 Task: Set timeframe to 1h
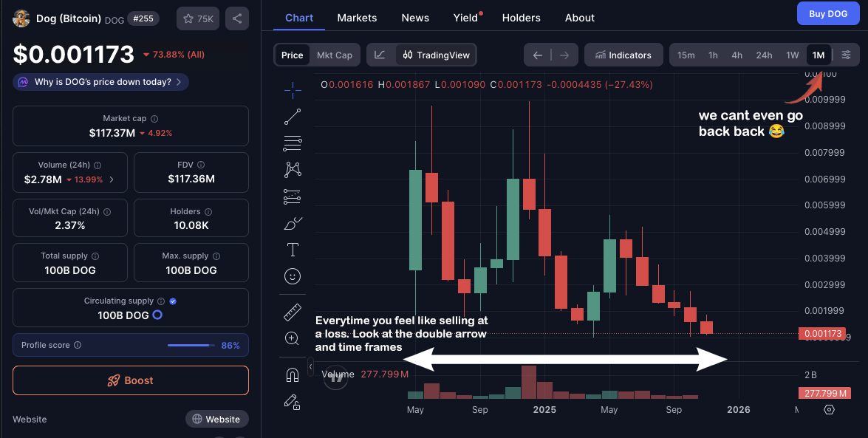pos(713,55)
